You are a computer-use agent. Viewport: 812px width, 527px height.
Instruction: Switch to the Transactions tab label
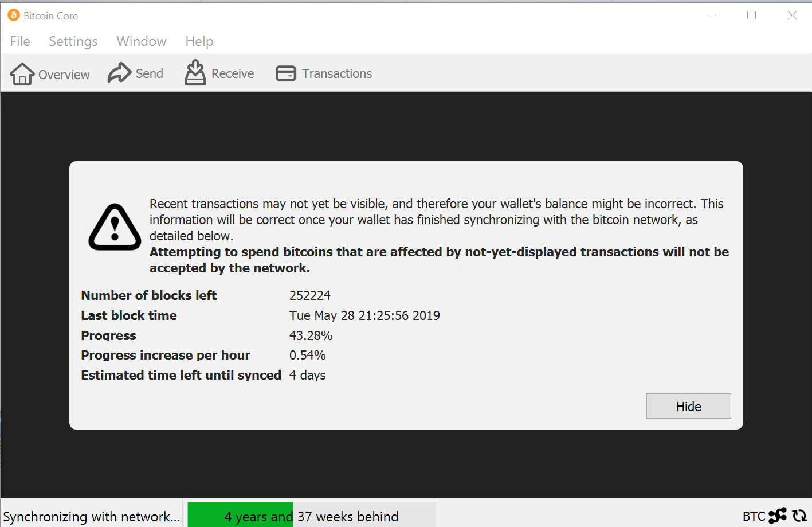coord(337,73)
